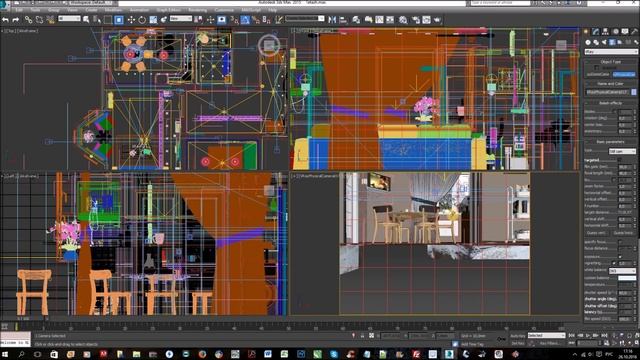Click the Guess horiz. button
This screenshot has width=640, height=360.
(x=623, y=233)
